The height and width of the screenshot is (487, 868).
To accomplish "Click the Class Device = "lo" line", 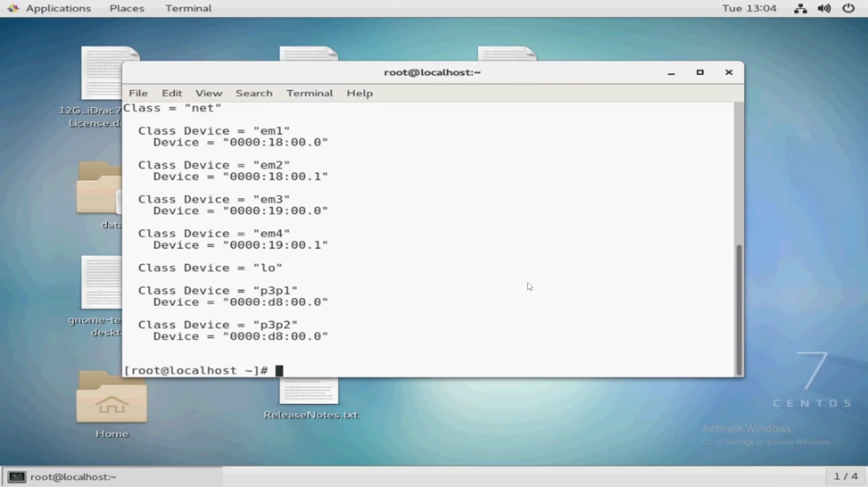I will point(211,268).
